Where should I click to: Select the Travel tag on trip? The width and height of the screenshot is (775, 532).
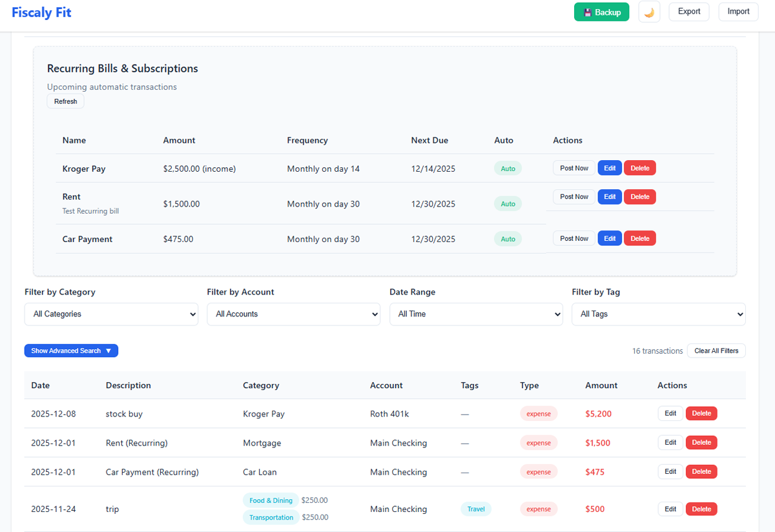pyautogui.click(x=476, y=509)
